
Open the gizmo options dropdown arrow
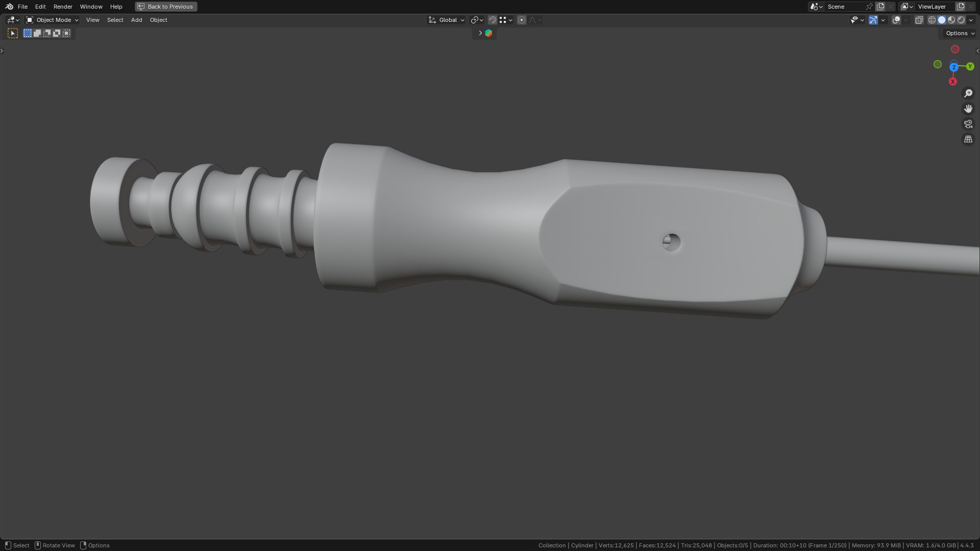(883, 20)
